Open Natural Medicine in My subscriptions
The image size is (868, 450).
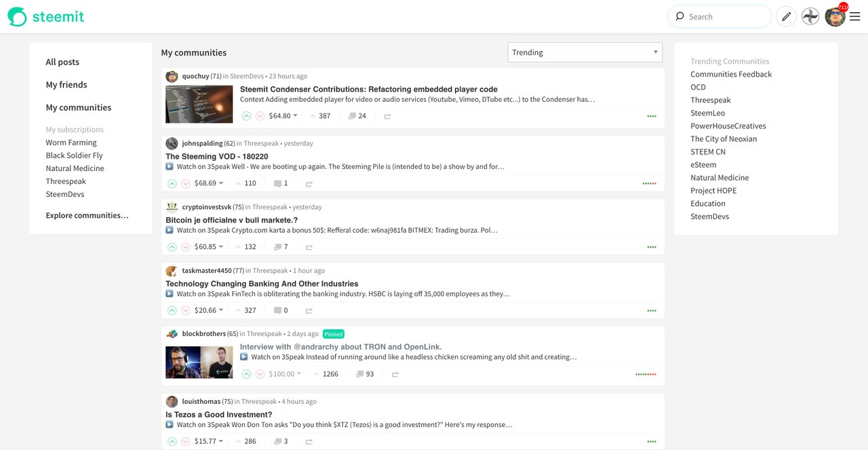pyautogui.click(x=75, y=168)
